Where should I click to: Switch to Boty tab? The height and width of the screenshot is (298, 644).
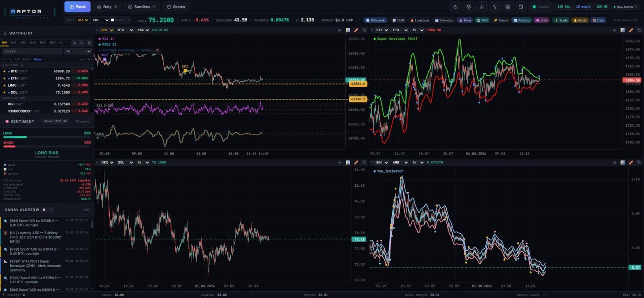[x=106, y=7]
